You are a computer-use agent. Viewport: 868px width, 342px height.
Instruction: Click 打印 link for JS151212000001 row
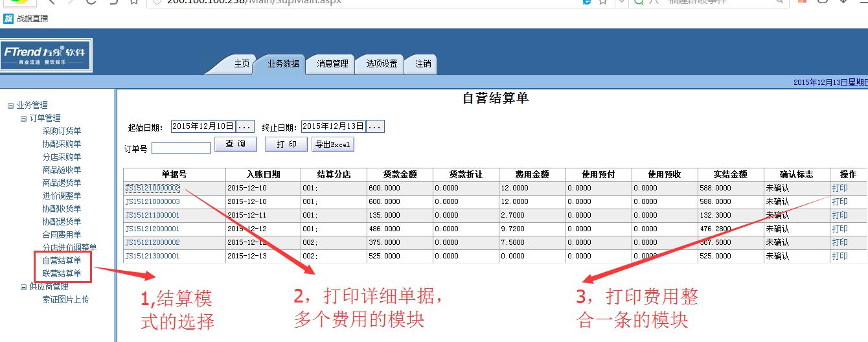point(840,229)
